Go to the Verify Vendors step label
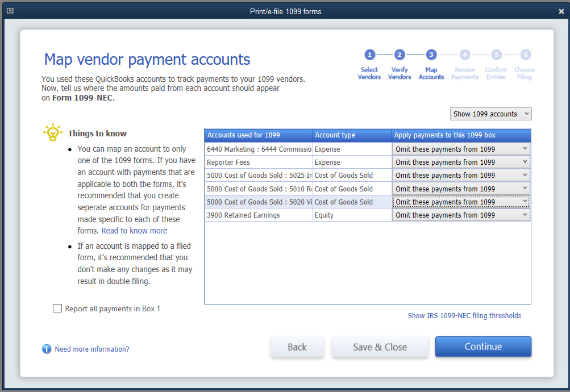570x392 pixels. pos(400,73)
